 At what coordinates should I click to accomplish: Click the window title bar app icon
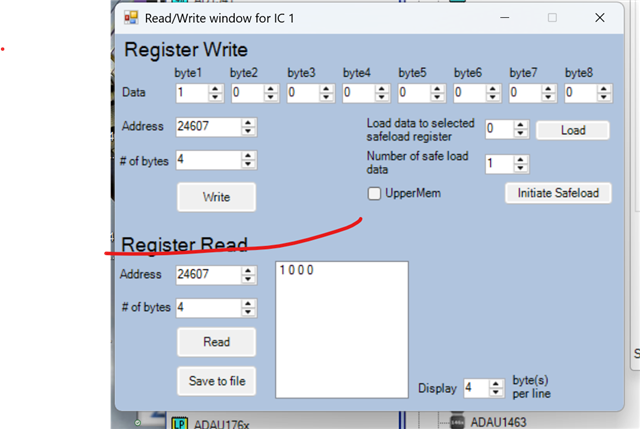(131, 18)
